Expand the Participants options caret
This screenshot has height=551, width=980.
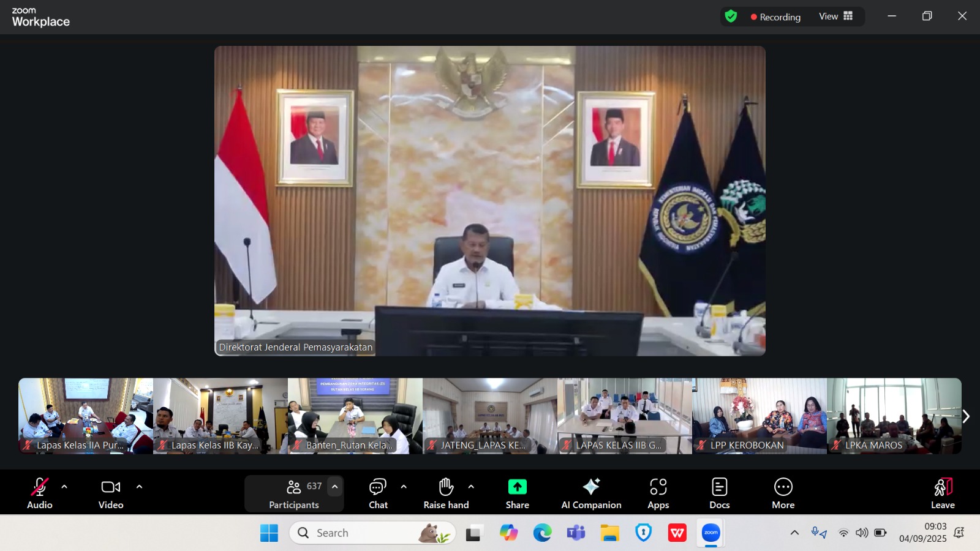334,487
